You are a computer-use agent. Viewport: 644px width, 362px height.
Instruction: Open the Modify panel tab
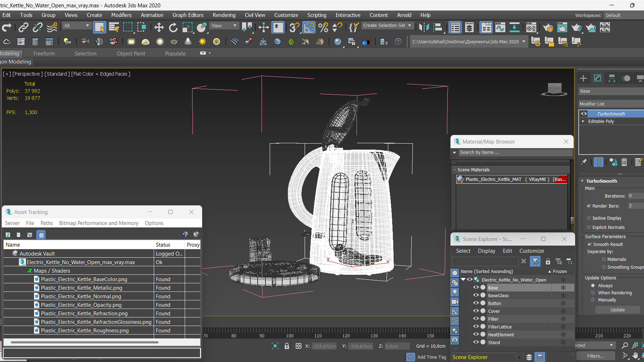[598, 78]
